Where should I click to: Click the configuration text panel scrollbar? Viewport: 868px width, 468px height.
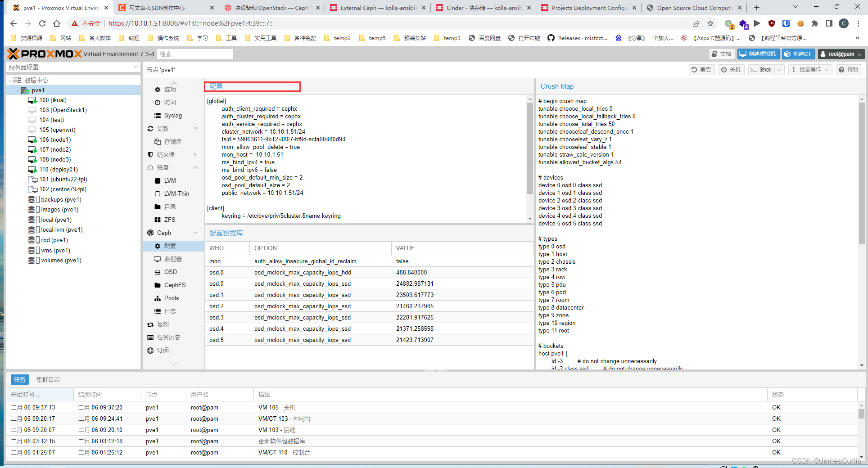[530, 148]
